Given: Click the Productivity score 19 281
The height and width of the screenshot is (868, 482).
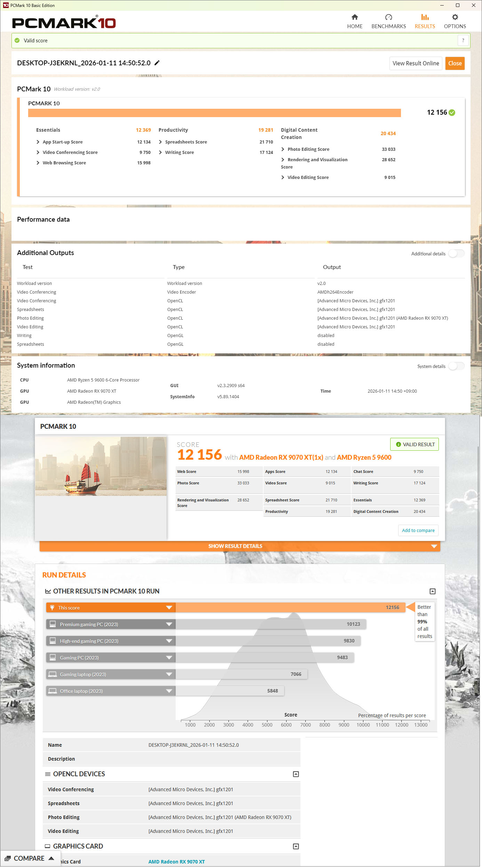Looking at the screenshot, I should tap(266, 130).
